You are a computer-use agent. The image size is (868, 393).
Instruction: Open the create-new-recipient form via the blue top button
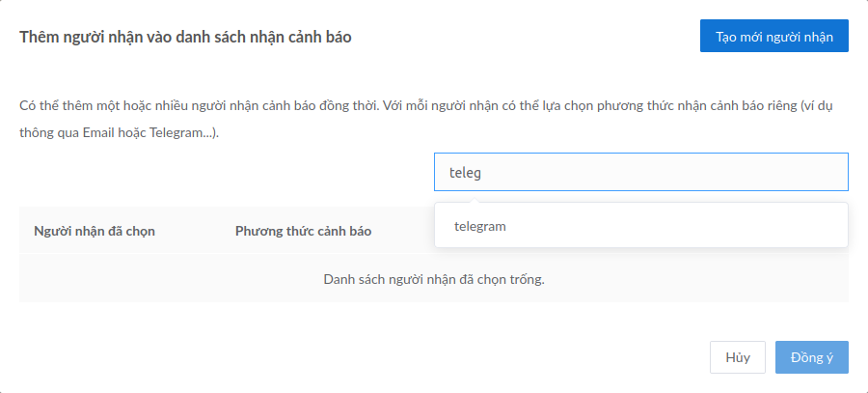773,36
